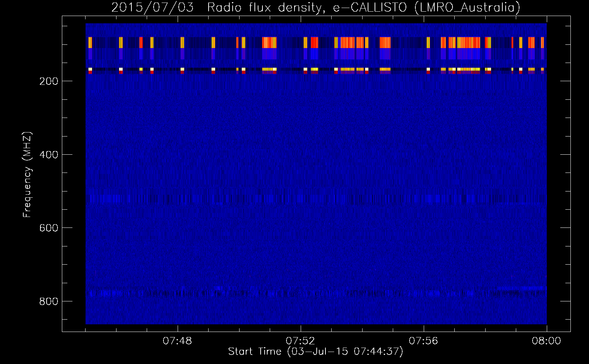Click the 'Start Time (03-Jul-15 07:44:37)' axis label
589x364 pixels.
point(316,352)
